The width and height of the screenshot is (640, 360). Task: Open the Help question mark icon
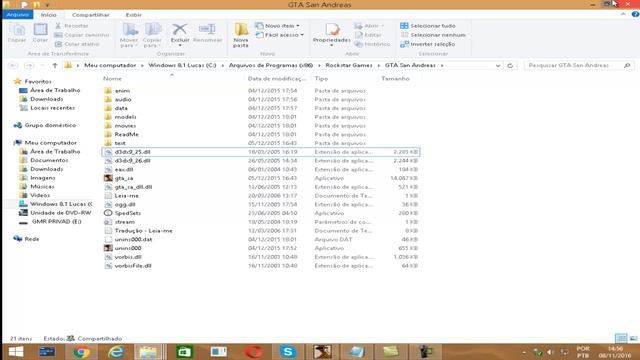[635, 14]
